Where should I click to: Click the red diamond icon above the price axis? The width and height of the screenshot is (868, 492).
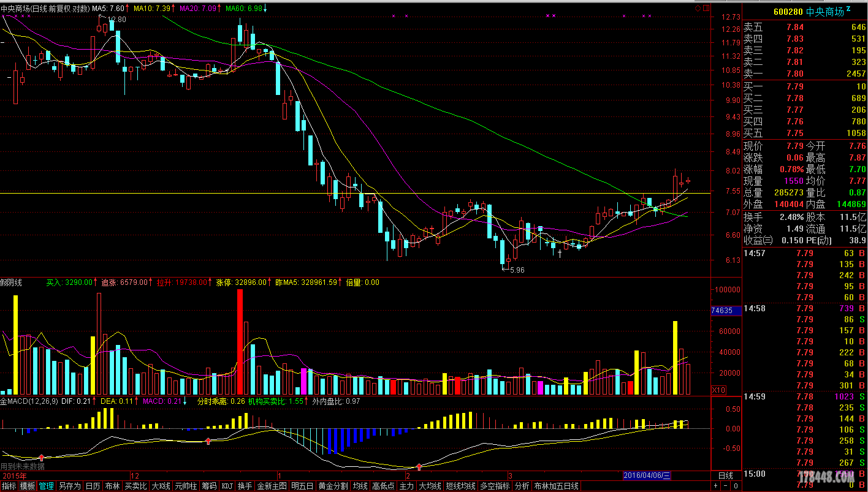[x=698, y=9]
